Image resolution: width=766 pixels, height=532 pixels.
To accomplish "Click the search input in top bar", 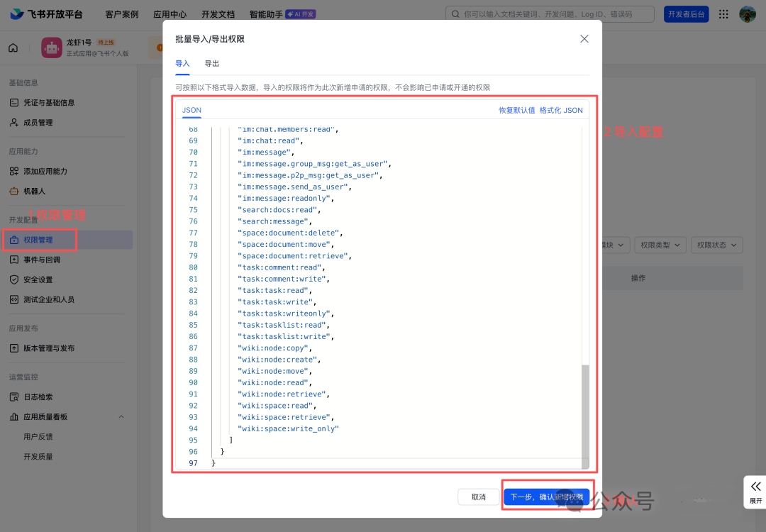I will [x=550, y=14].
